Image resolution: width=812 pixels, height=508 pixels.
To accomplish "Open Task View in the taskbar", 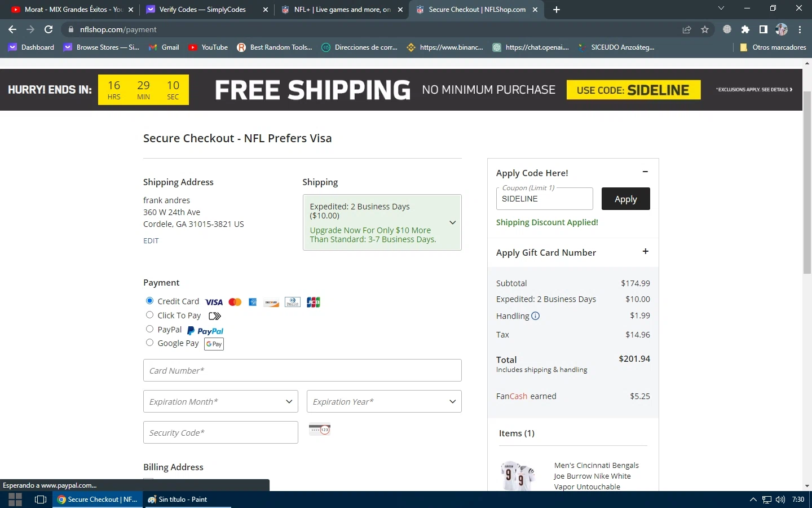I will click(41, 500).
